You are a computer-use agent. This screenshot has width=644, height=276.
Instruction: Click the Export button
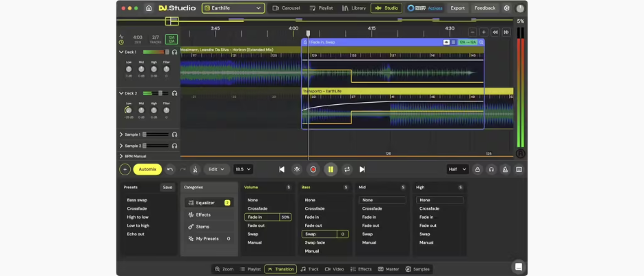457,8
